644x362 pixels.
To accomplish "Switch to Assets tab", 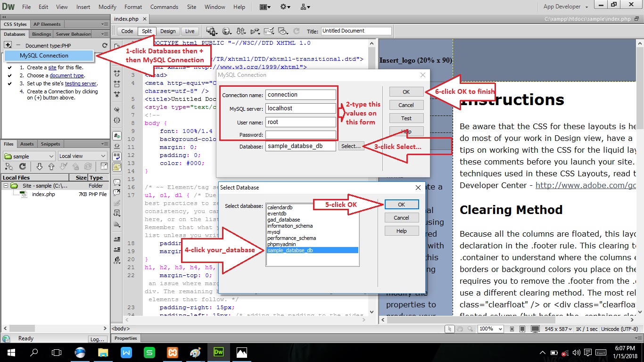I will click(27, 144).
